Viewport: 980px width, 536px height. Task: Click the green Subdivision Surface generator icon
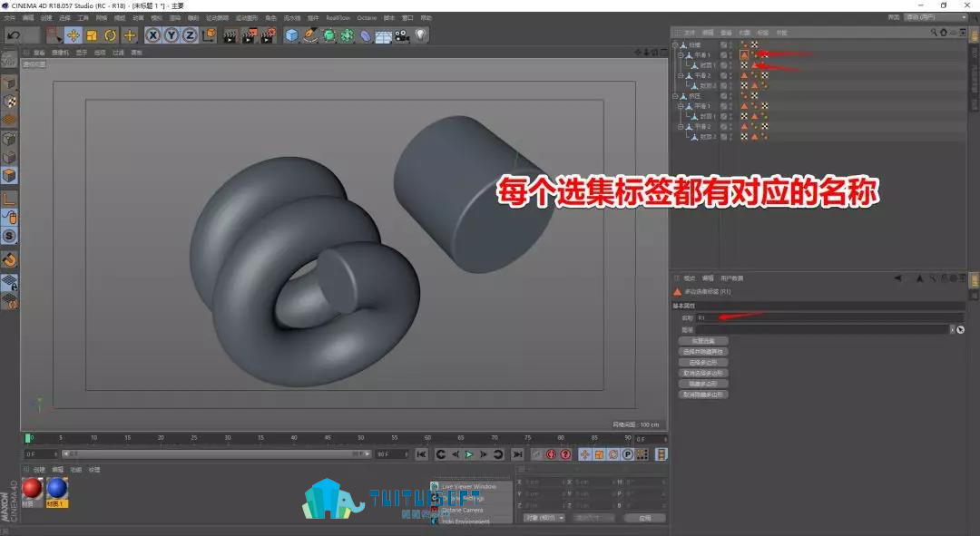pyautogui.click(x=329, y=35)
